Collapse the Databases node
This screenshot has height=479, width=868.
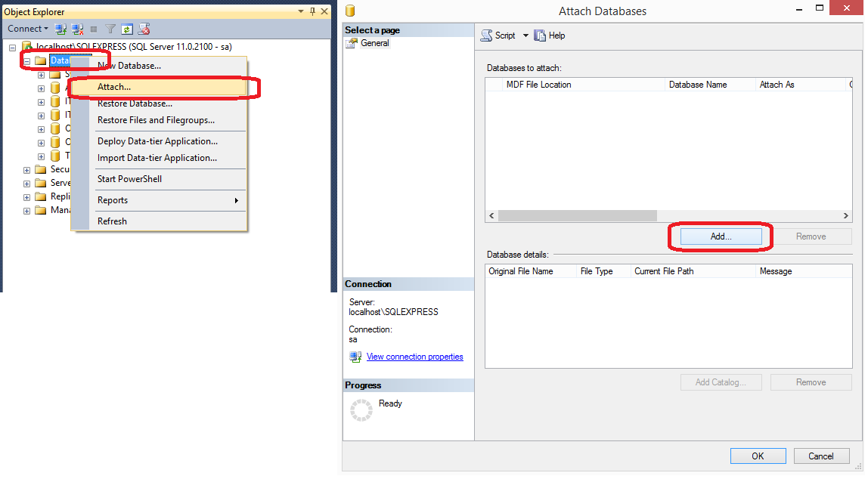pos(26,61)
